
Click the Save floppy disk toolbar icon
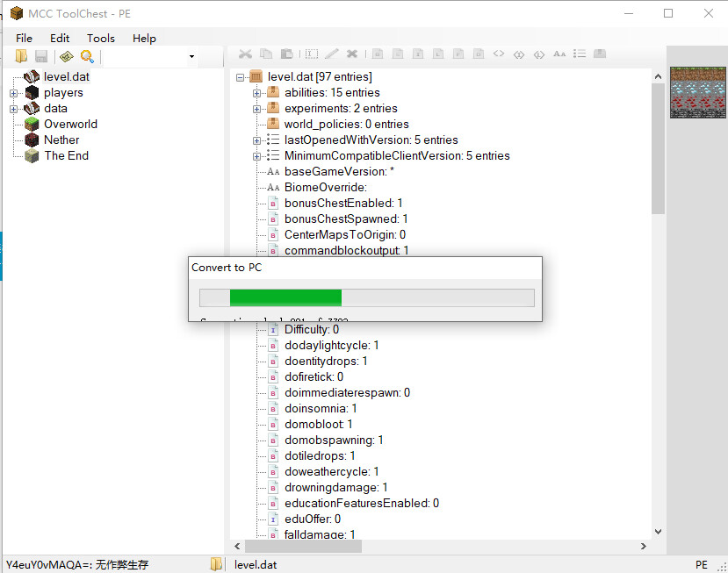[41, 56]
